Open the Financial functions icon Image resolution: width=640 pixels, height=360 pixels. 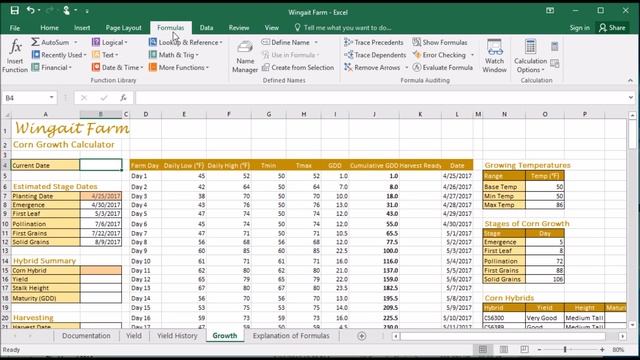tap(36, 67)
